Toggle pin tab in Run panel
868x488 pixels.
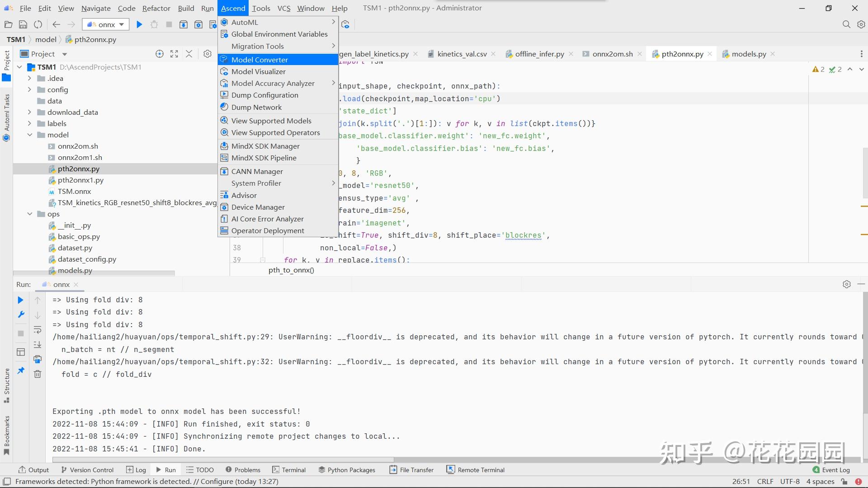coord(21,371)
